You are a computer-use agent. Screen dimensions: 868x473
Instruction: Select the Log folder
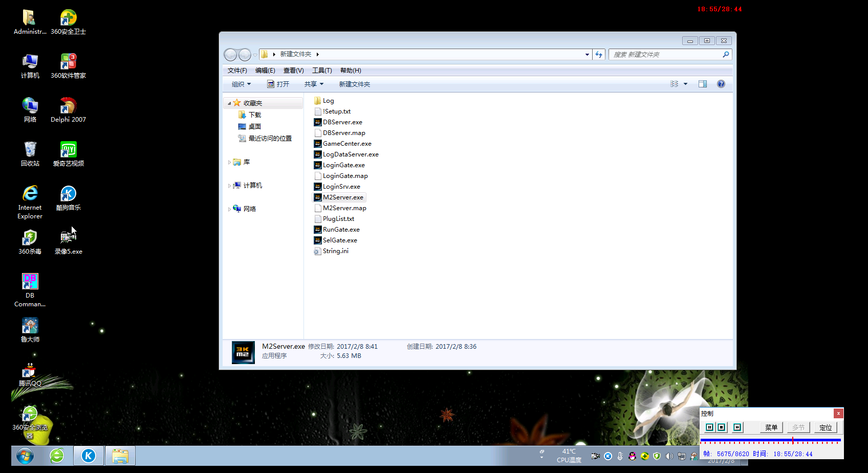pyautogui.click(x=328, y=101)
